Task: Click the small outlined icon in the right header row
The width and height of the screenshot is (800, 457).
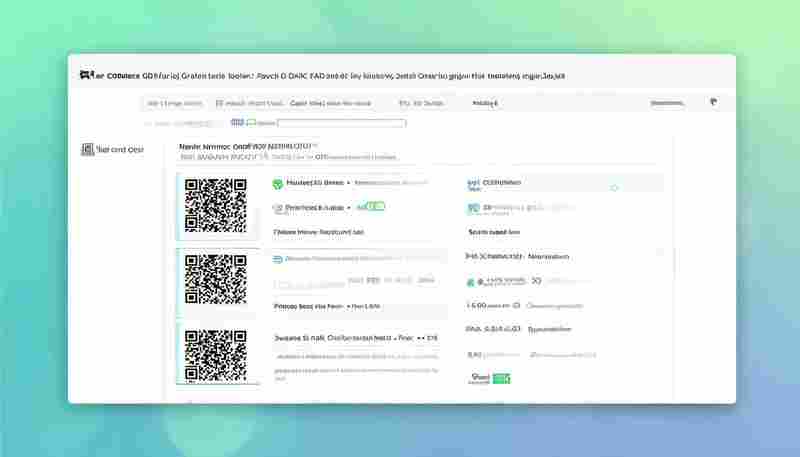Action: [614, 188]
